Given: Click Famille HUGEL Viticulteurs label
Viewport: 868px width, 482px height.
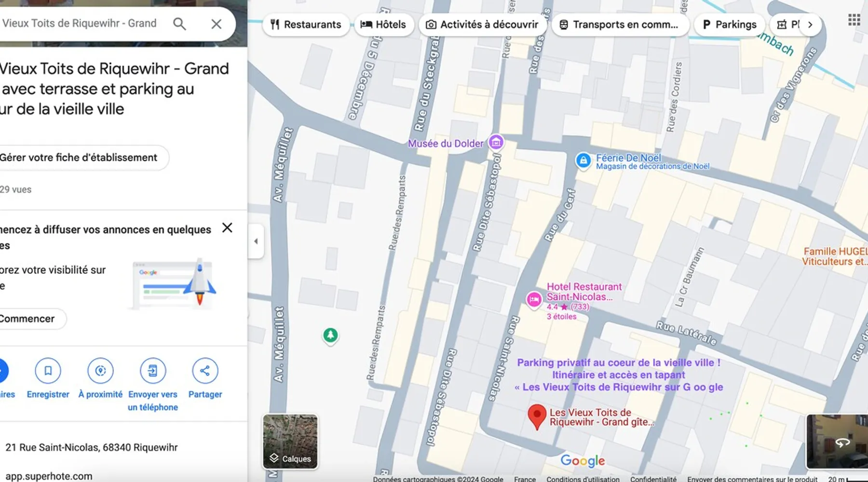Looking at the screenshot, I should 834,256.
